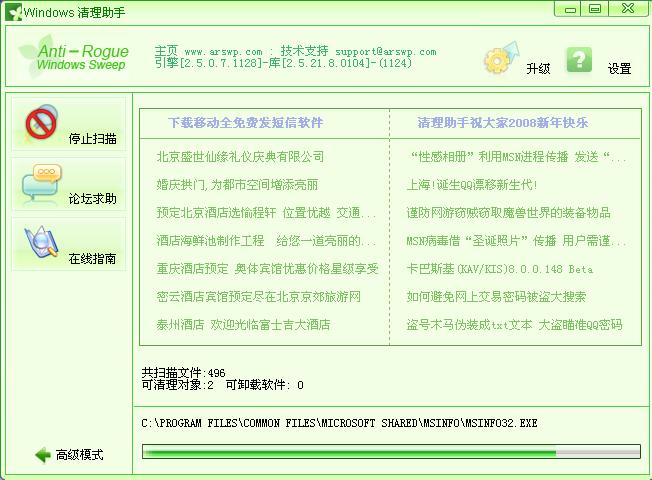Image resolution: width=652 pixels, height=480 pixels.
Task: Switch to advanced mode (高级模式)
Action: point(79,455)
